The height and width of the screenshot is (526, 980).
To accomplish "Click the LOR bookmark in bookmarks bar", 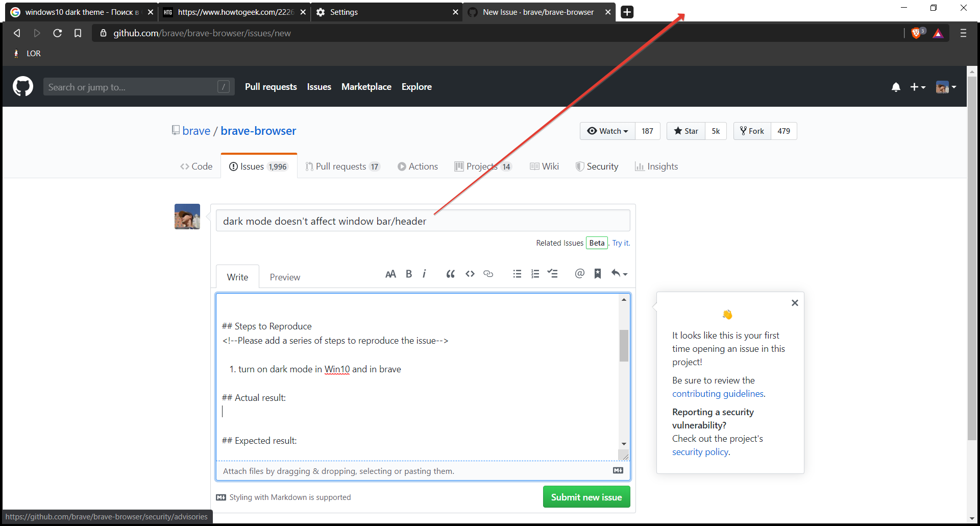I will (x=27, y=54).
